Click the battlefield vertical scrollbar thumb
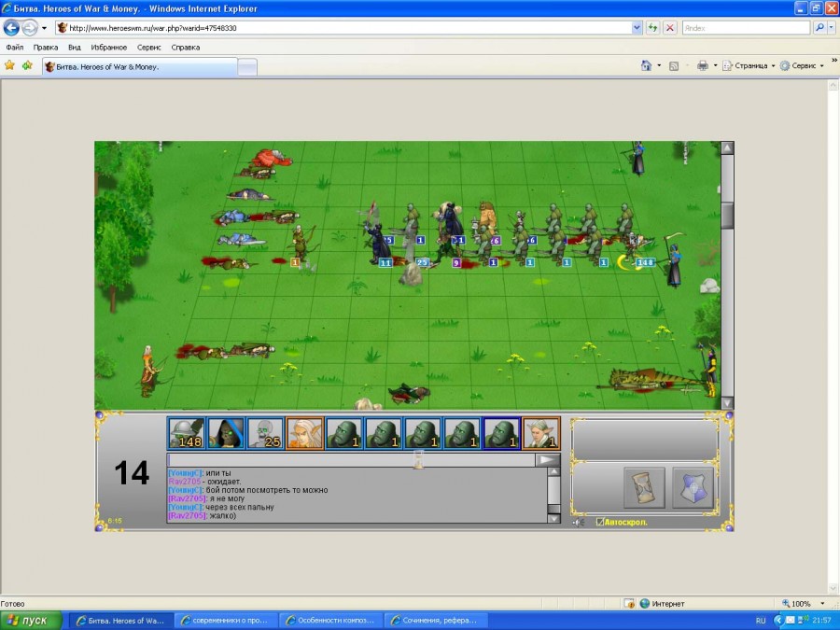This screenshot has height=630, width=840. (x=727, y=216)
